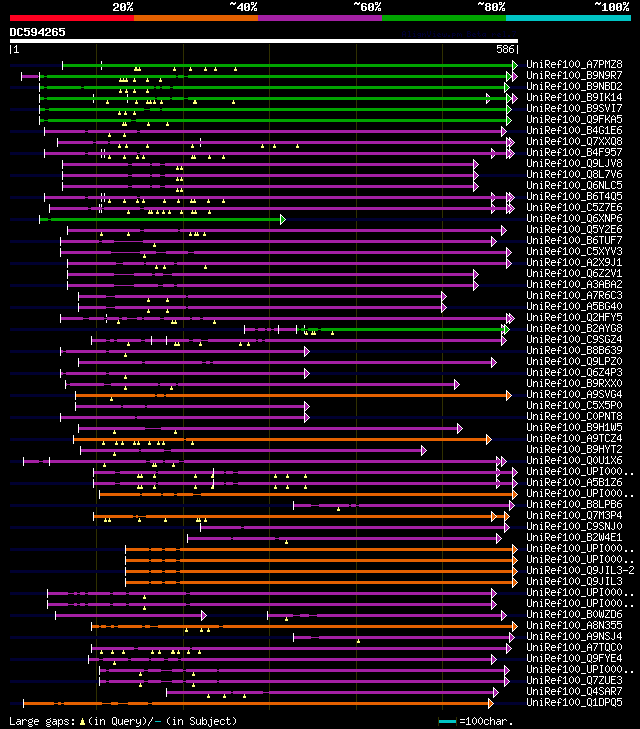Select the UniRef100_B4G1E6 label
Screen dimensions: 640x729
point(574,130)
